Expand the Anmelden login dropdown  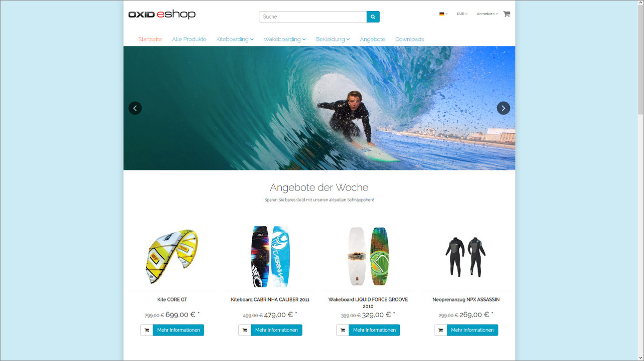point(487,14)
